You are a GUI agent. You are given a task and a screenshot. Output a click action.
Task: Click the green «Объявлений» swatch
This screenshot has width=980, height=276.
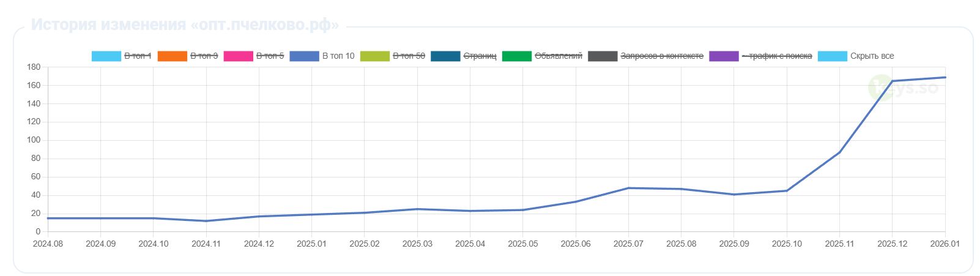(517, 56)
